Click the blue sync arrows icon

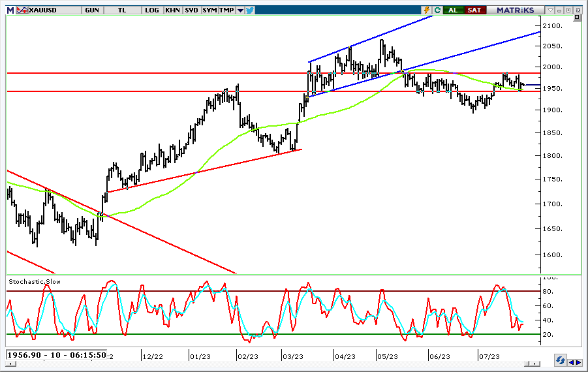click(560, 360)
